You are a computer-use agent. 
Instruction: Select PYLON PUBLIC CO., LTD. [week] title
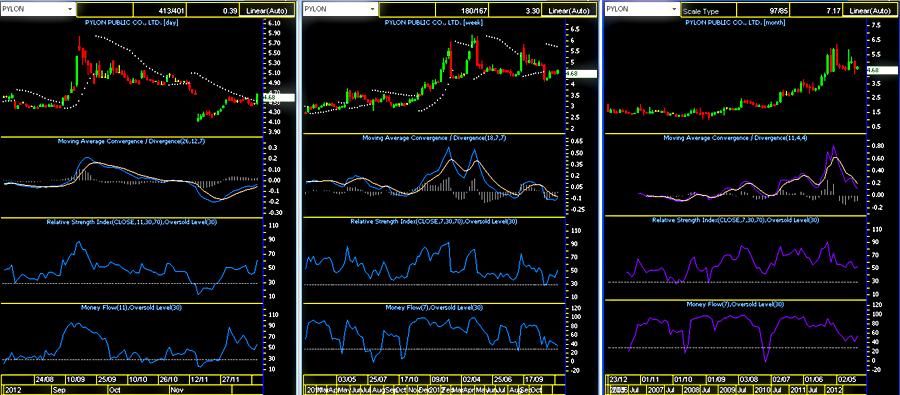point(433,22)
